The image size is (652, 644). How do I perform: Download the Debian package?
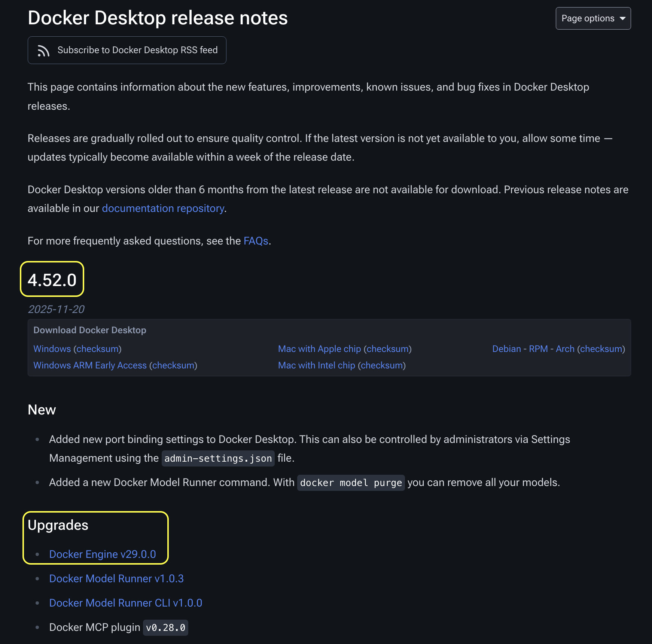(x=506, y=349)
